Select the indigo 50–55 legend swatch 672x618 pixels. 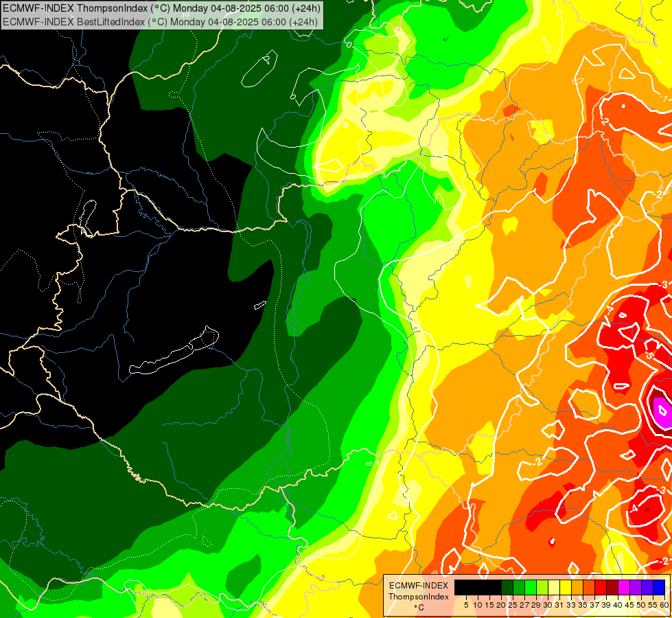(x=647, y=587)
